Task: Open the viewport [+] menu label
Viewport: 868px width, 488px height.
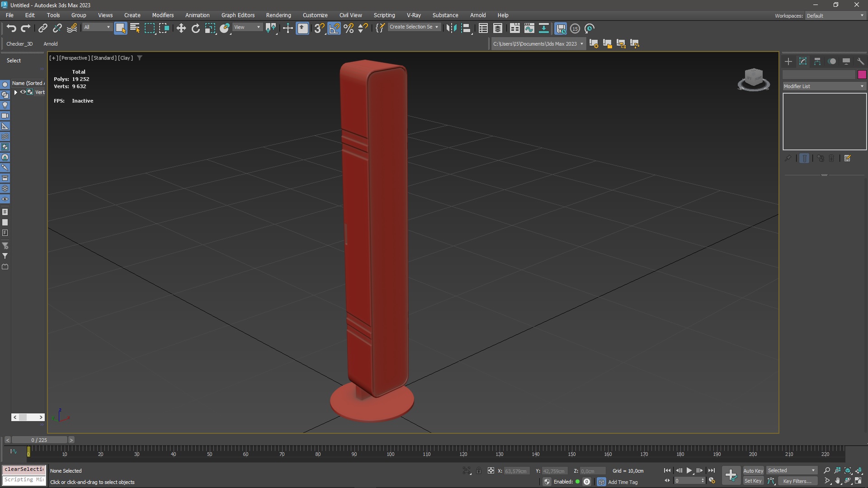Action: tap(53, 58)
